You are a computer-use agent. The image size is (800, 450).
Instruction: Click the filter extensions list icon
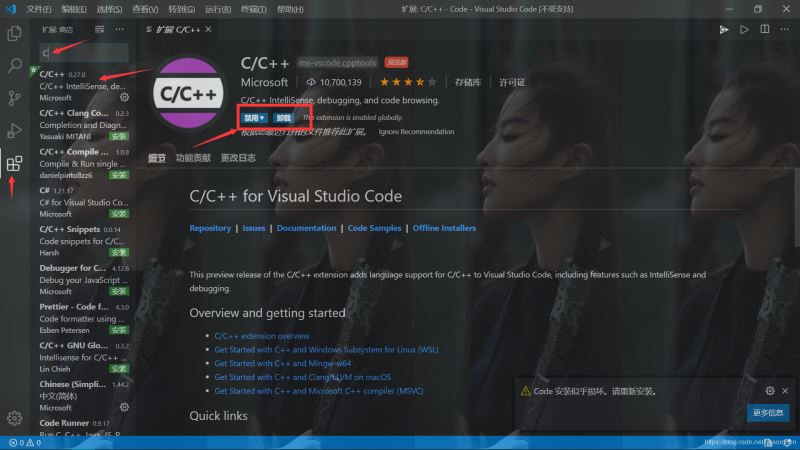99,30
